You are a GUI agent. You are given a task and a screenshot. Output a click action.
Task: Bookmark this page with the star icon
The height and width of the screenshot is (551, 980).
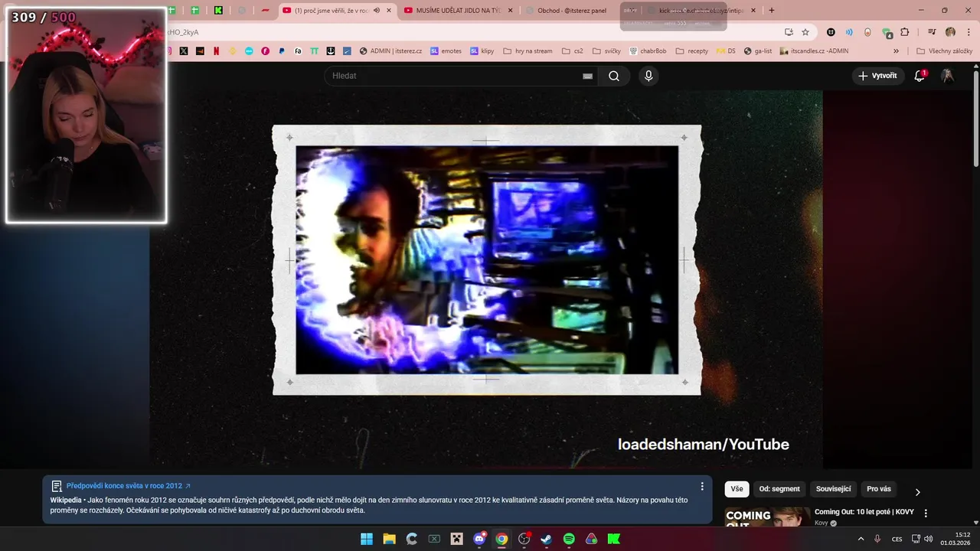805,32
